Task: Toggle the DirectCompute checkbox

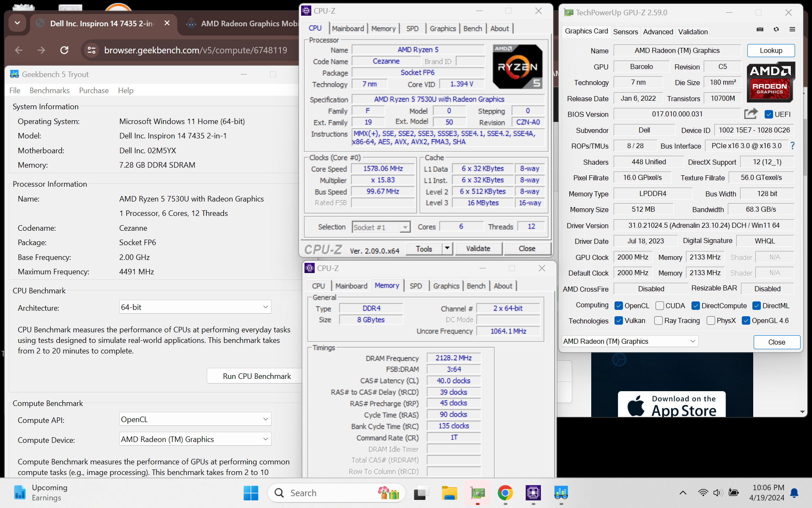Action: point(696,306)
